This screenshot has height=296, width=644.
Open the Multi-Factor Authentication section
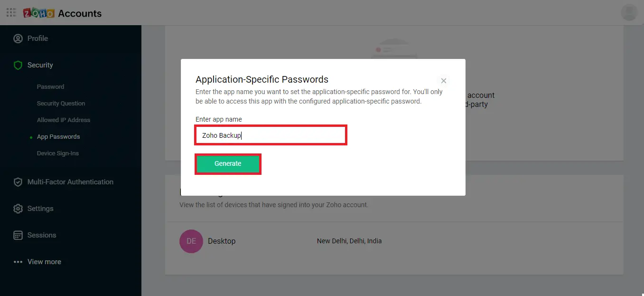coord(70,182)
